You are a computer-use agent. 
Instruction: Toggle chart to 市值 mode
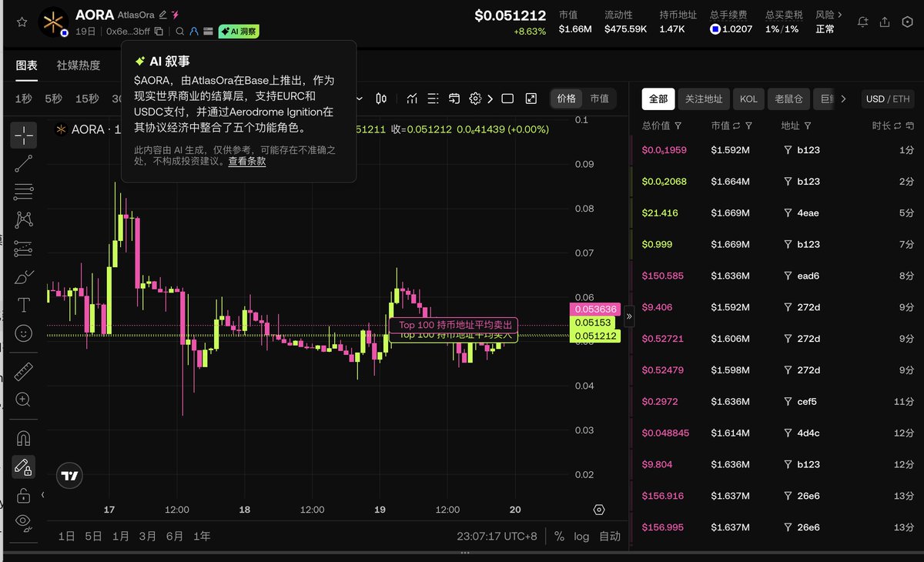click(599, 99)
